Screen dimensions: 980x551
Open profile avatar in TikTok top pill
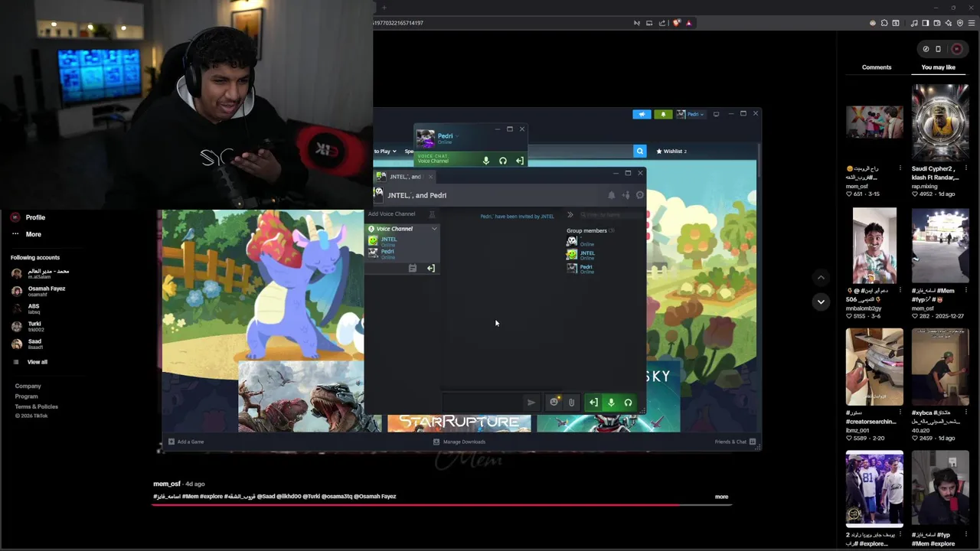957,49
